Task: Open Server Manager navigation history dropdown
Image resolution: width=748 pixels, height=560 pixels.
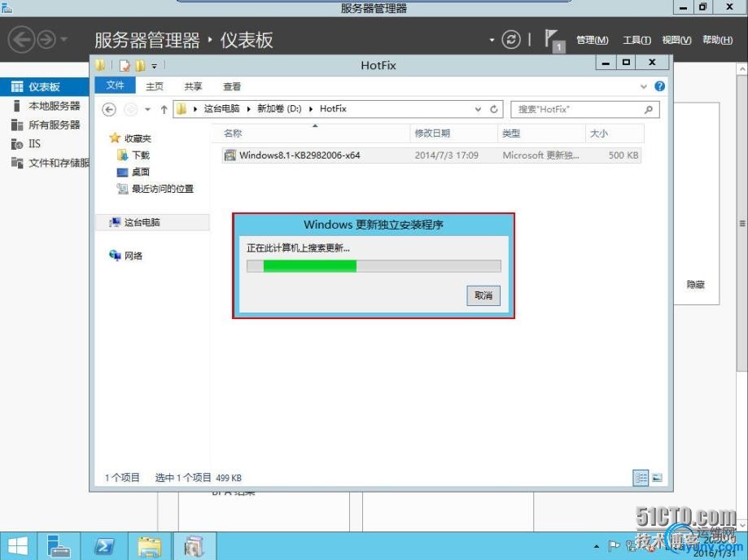Action: tap(64, 40)
